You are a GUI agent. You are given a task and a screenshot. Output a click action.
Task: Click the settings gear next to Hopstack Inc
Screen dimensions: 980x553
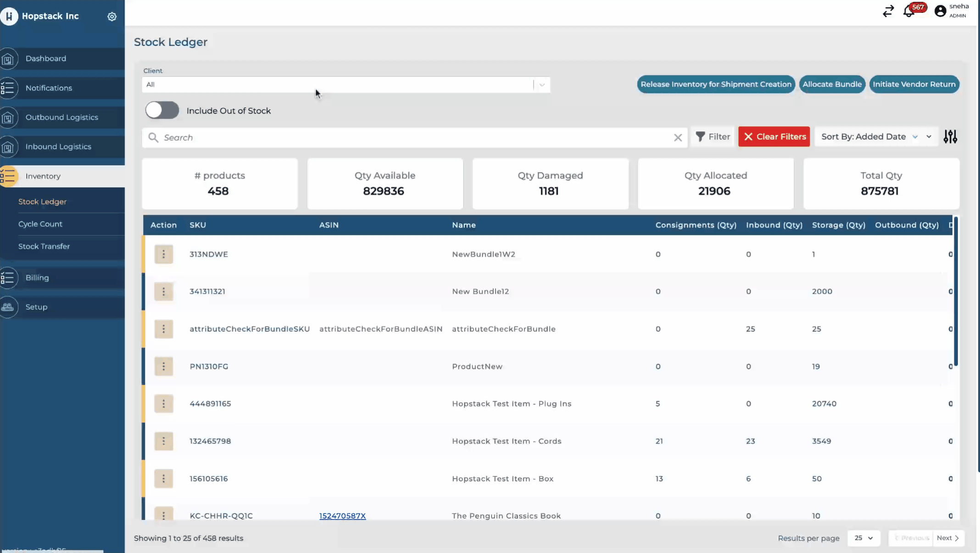click(112, 17)
